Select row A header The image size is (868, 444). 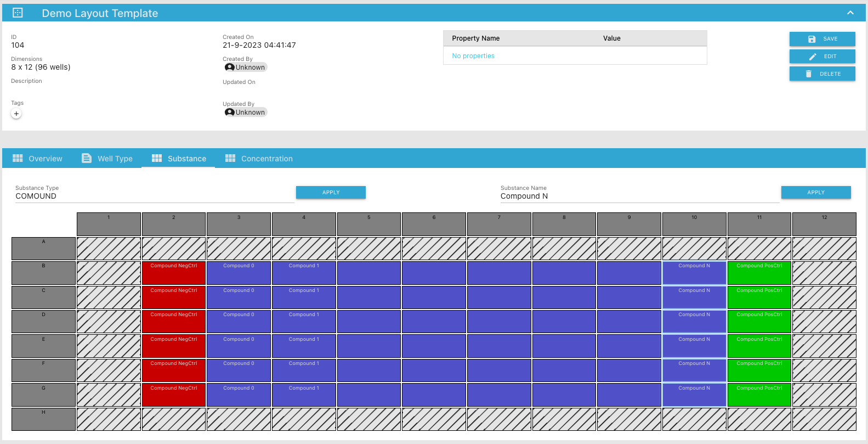coord(43,249)
